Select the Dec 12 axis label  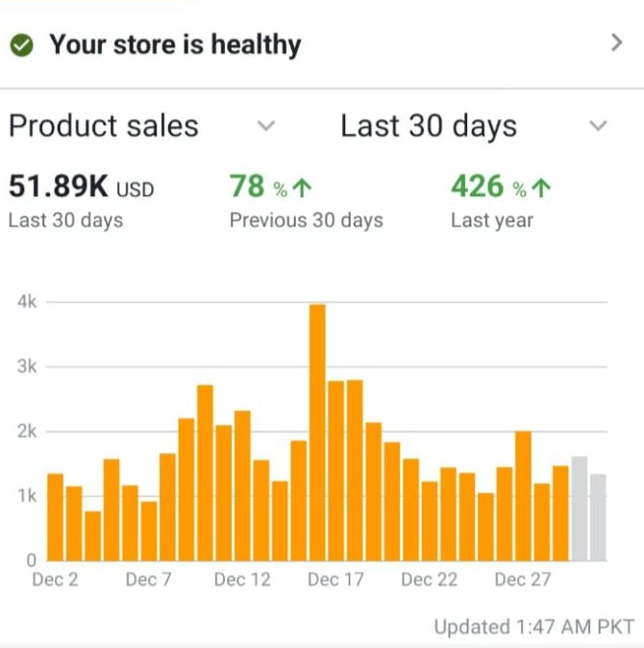pyautogui.click(x=242, y=579)
